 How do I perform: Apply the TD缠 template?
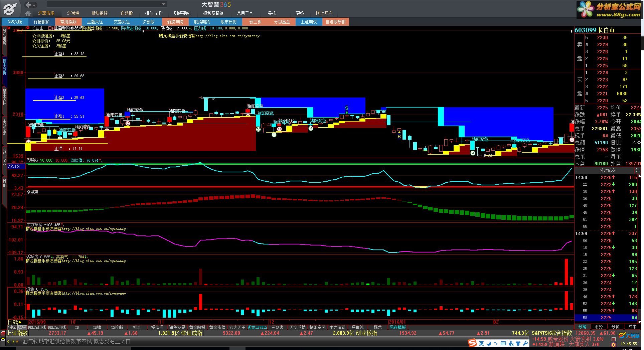(97, 327)
